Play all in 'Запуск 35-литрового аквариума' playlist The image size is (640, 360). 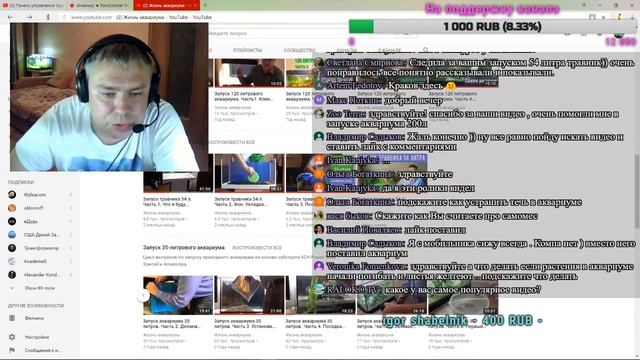coord(257,248)
